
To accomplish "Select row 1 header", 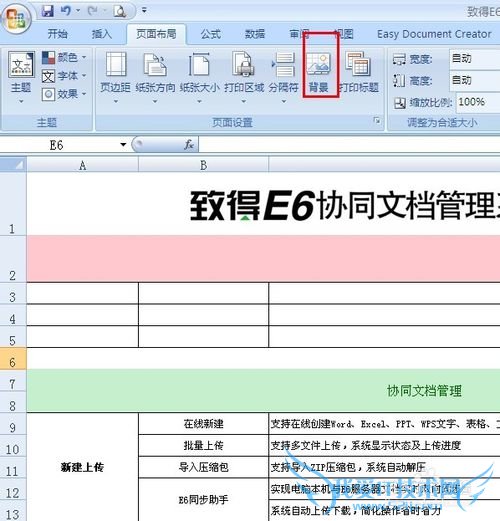I will coord(13,204).
